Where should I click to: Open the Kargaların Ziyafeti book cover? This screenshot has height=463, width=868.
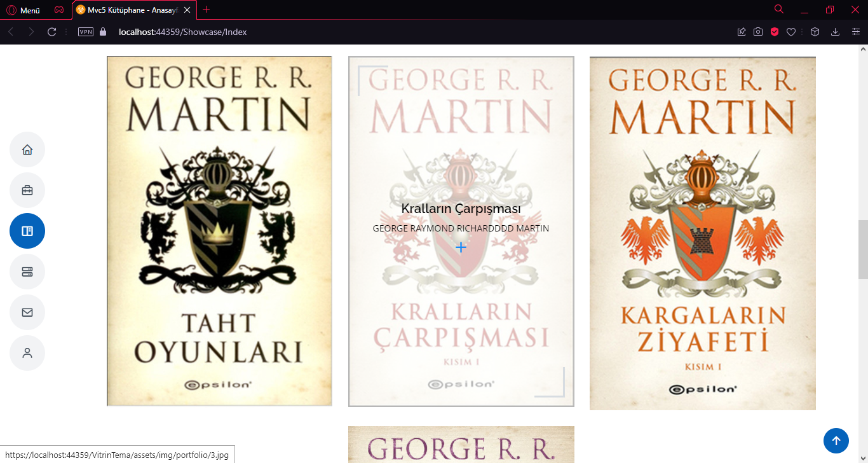point(703,233)
